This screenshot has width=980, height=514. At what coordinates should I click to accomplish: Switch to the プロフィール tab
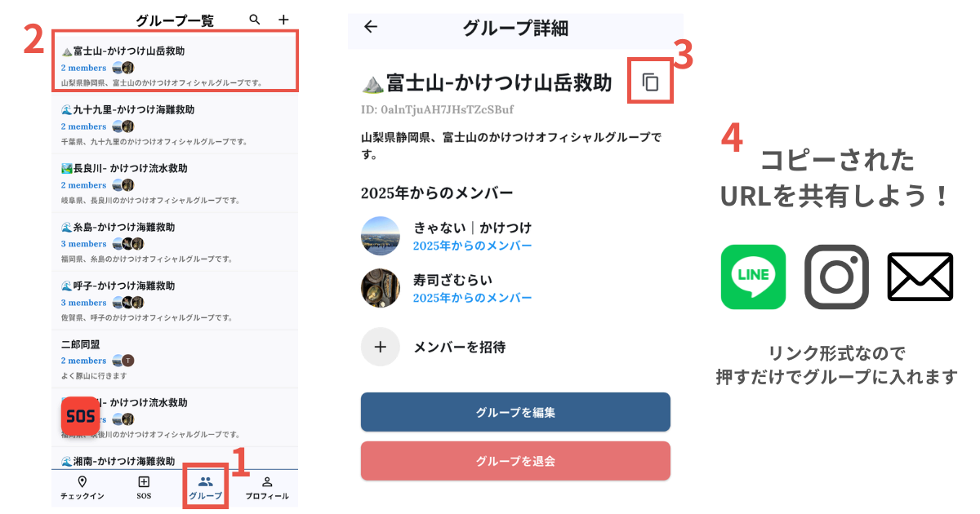(267, 488)
